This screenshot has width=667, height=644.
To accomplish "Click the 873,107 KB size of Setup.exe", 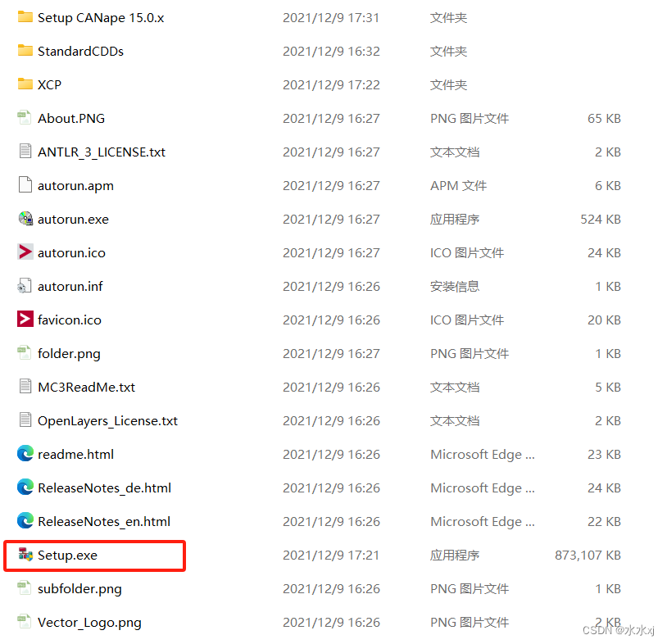I will click(x=588, y=555).
